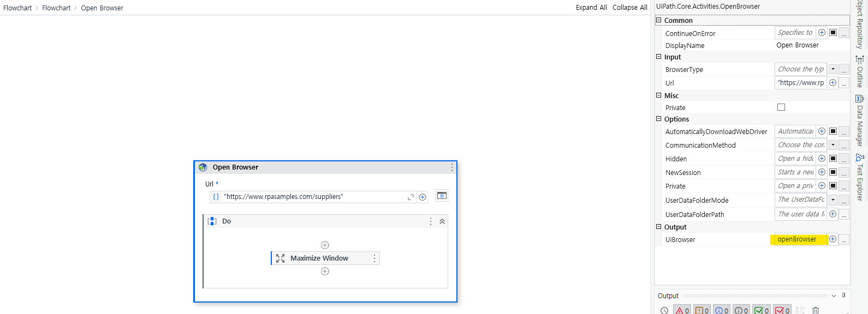Screen dimensions: 868x314
Task: Click the Maximize Window activity icon
Action: 281,258
